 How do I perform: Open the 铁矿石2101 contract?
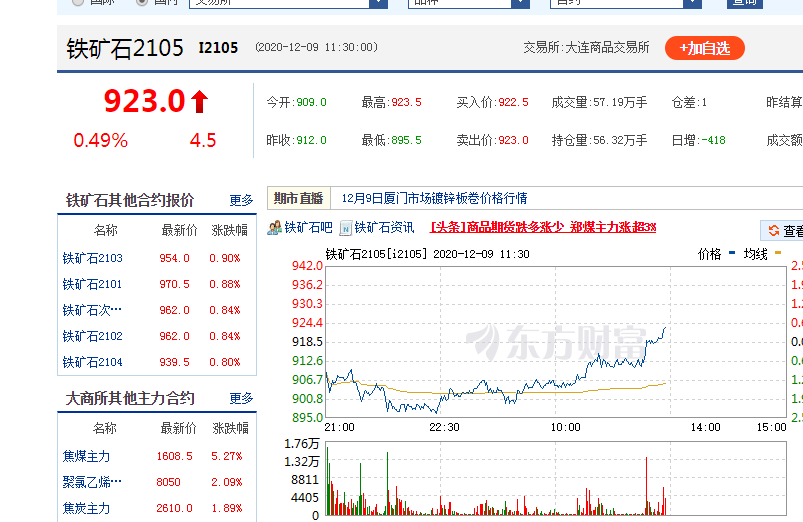coord(92,284)
